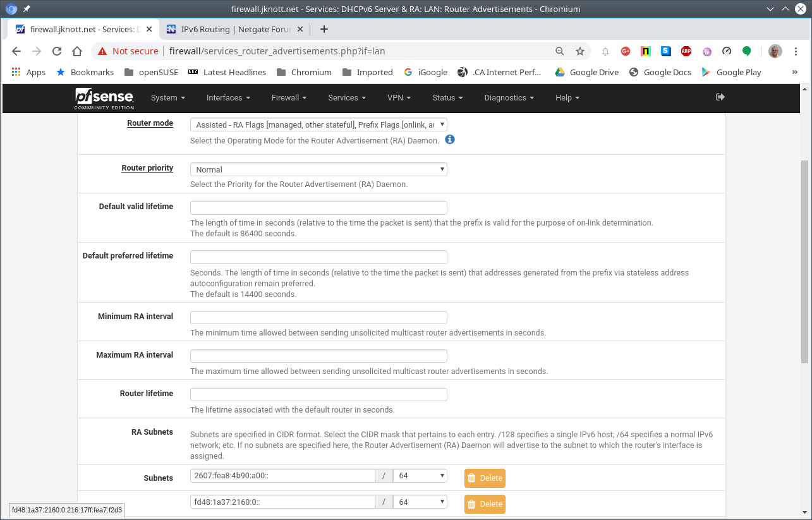Open the speedometer extension icon

[x=727, y=51]
